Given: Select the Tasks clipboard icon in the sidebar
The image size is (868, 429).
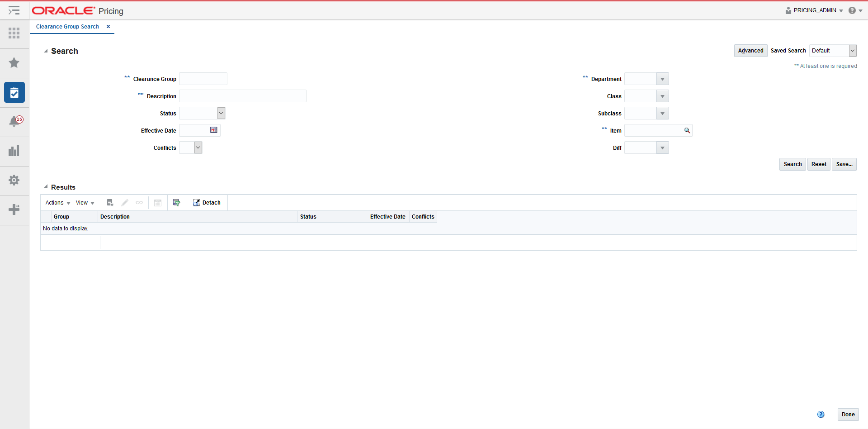Looking at the screenshot, I should pyautogui.click(x=14, y=92).
